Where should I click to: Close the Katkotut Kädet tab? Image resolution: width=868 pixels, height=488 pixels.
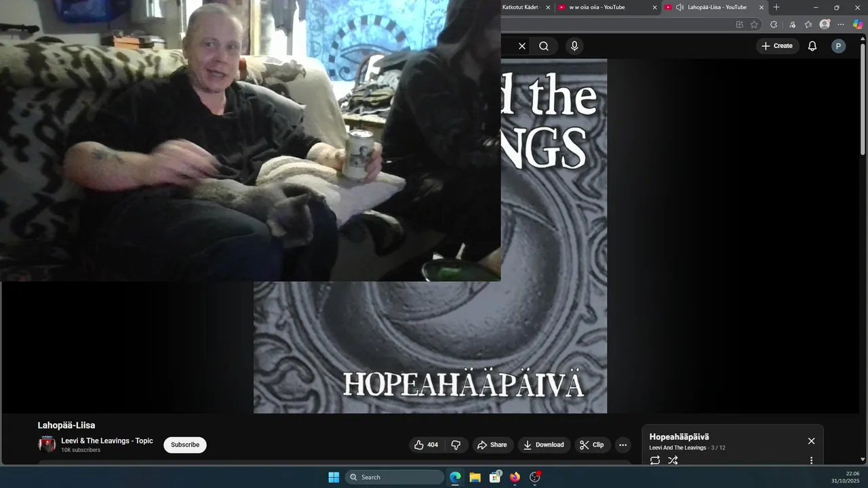coord(549,7)
